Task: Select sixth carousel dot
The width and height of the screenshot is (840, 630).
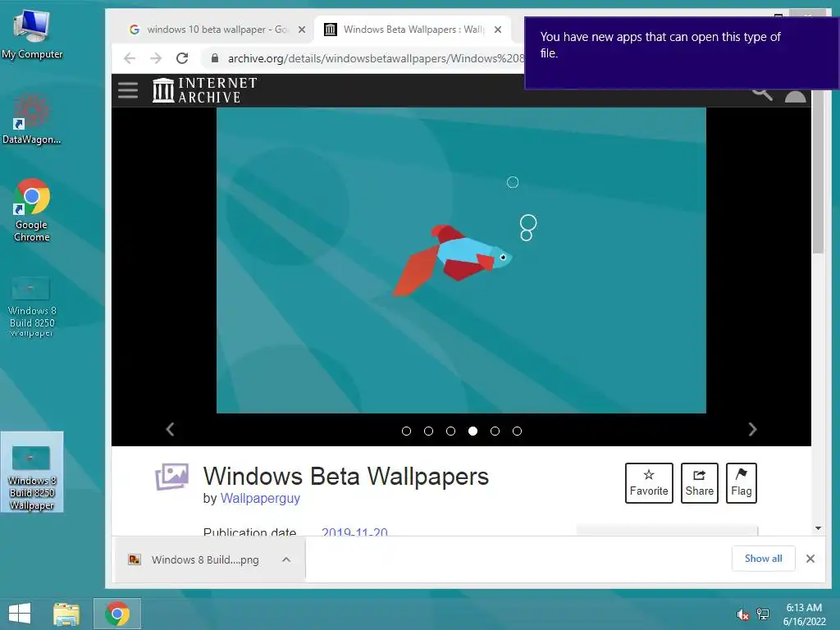Action: 517,431
